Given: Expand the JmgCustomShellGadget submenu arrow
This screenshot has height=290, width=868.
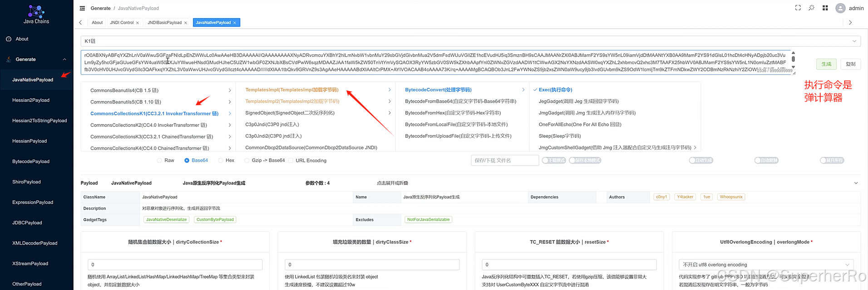Looking at the screenshot, I should point(695,147).
